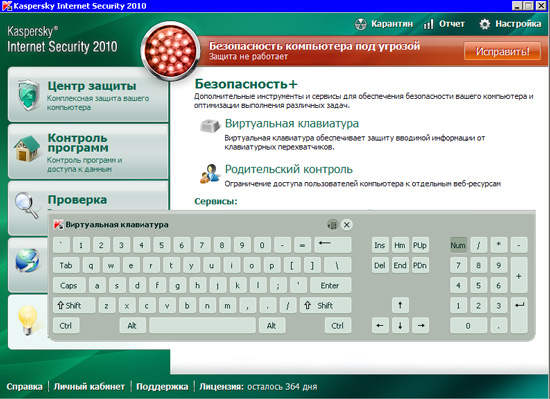
Task: Open Справка at the bottom
Action: click(25, 387)
